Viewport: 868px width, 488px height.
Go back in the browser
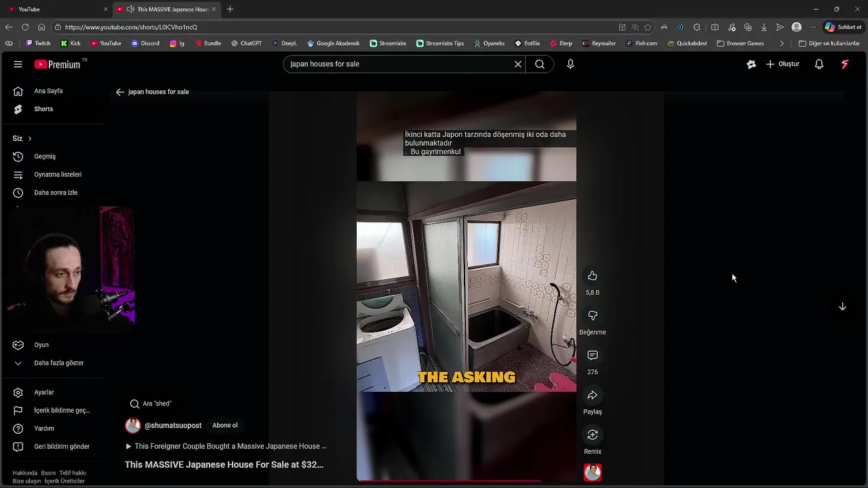[9, 27]
